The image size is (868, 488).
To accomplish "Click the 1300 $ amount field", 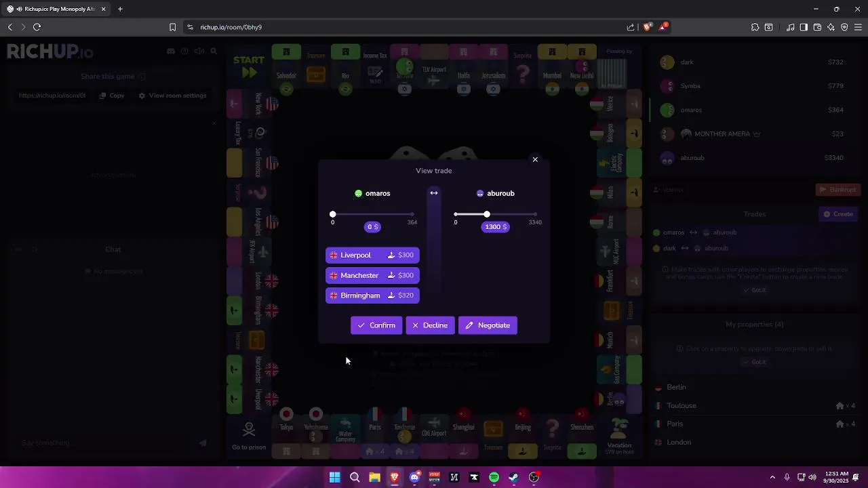I will click(496, 227).
